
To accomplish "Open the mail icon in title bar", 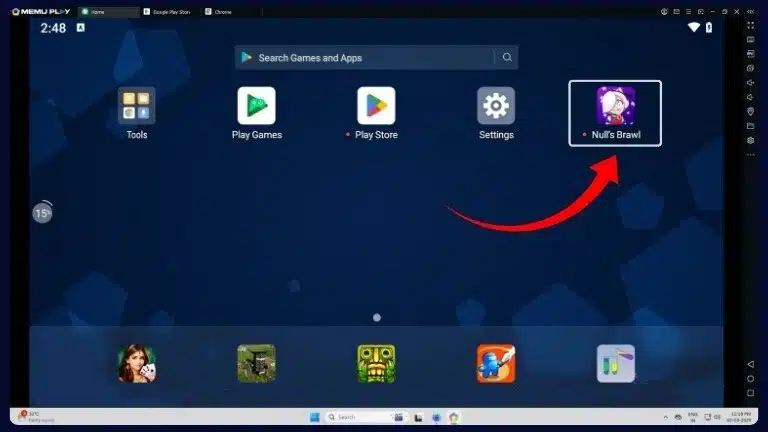I will [676, 12].
